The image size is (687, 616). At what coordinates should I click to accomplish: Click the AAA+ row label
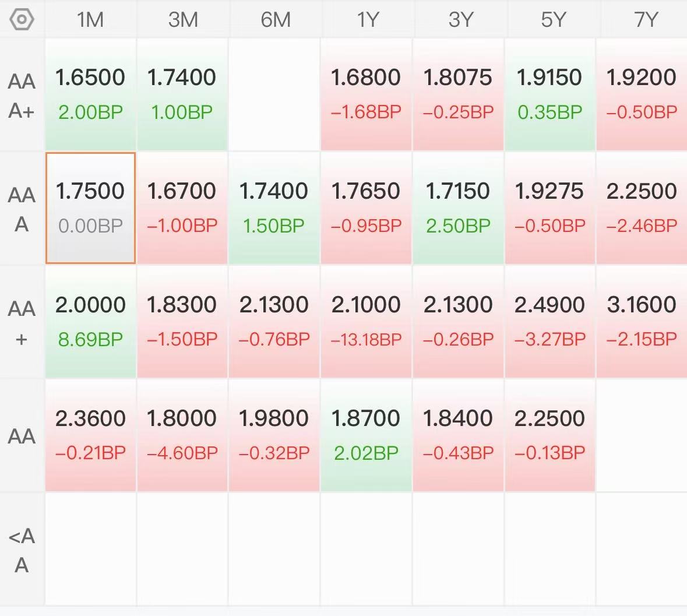point(22,96)
